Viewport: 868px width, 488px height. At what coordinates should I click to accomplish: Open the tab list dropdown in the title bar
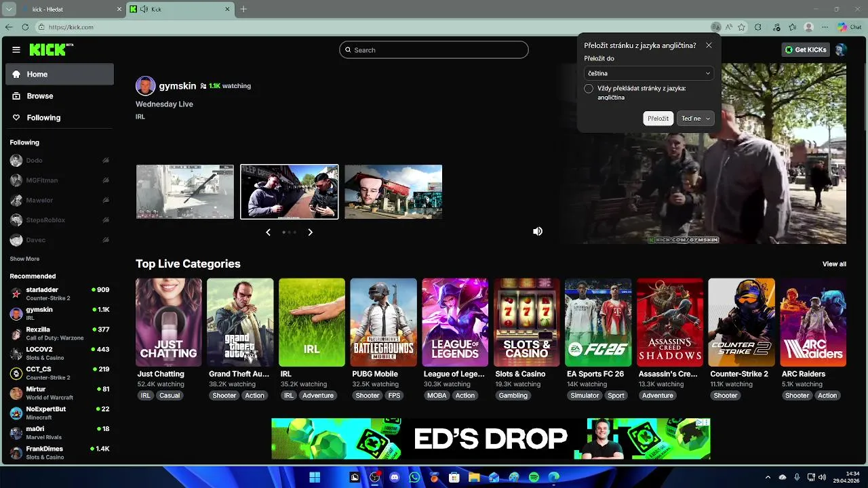9,9
